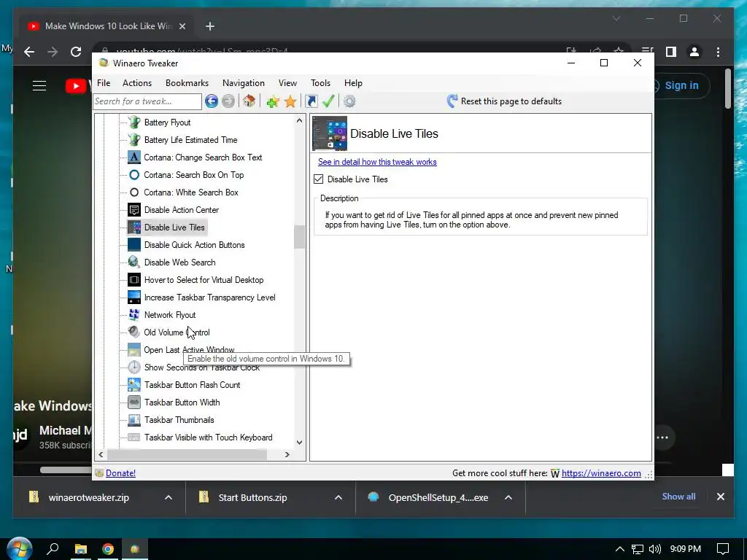Click the tree horizontal scroll-left arrow
The width and height of the screenshot is (747, 560).
coord(101,455)
